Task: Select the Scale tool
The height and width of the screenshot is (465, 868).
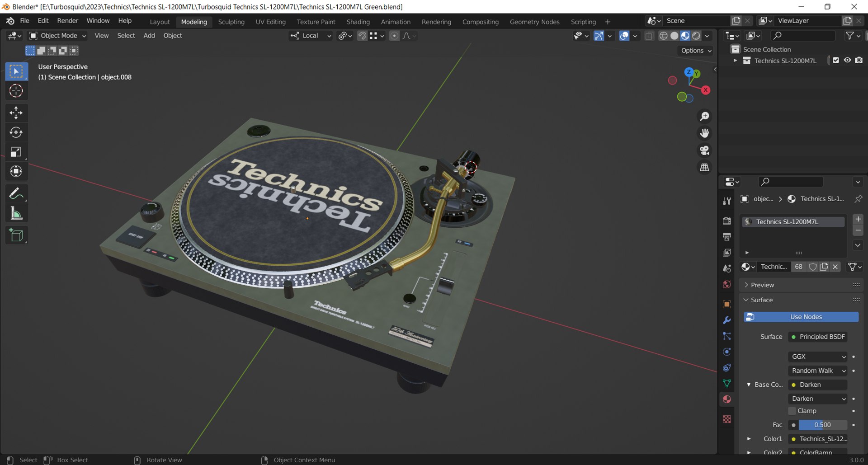Action: (x=16, y=152)
